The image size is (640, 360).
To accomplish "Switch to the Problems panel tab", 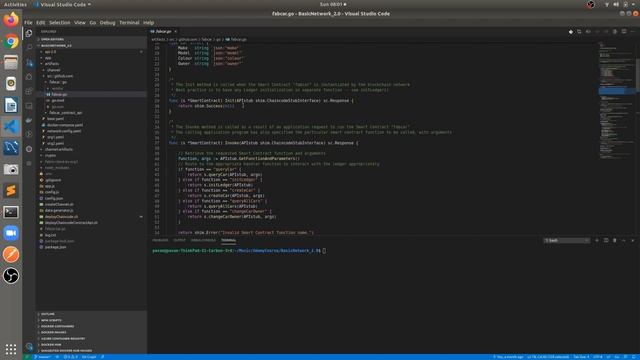I will pyautogui.click(x=160, y=240).
